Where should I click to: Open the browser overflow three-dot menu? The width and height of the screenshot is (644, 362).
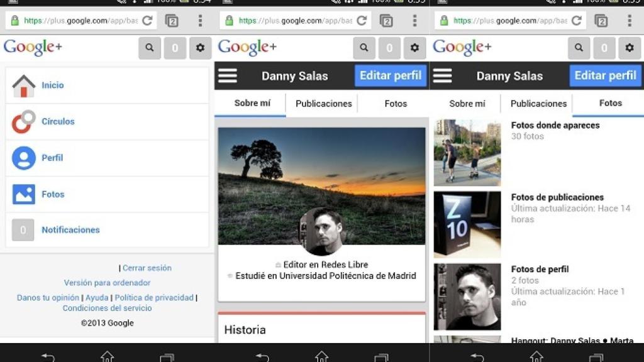click(199, 19)
